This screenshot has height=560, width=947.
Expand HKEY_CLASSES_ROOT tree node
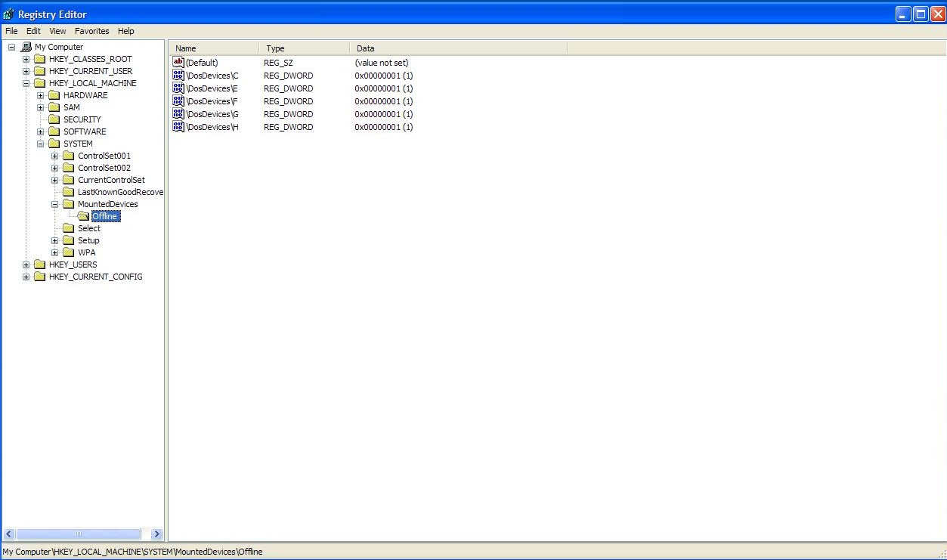26,59
